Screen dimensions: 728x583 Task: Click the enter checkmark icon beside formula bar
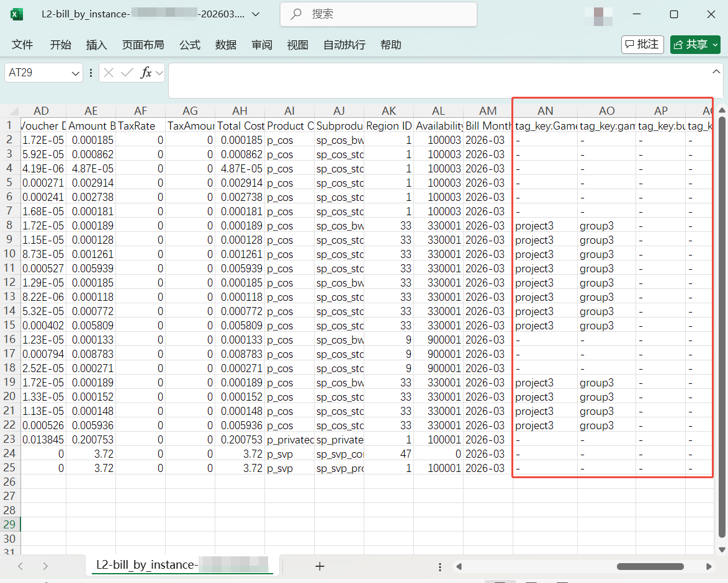(x=127, y=73)
